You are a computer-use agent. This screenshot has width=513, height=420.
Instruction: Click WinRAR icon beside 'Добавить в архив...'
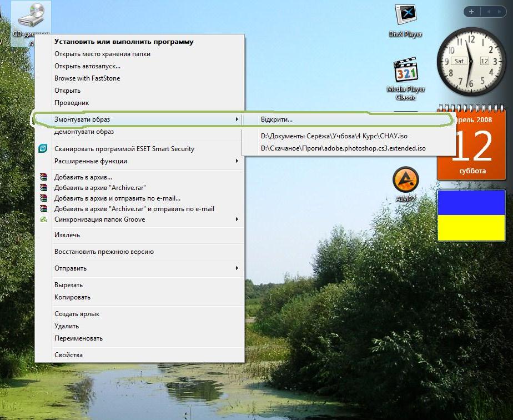click(x=43, y=178)
